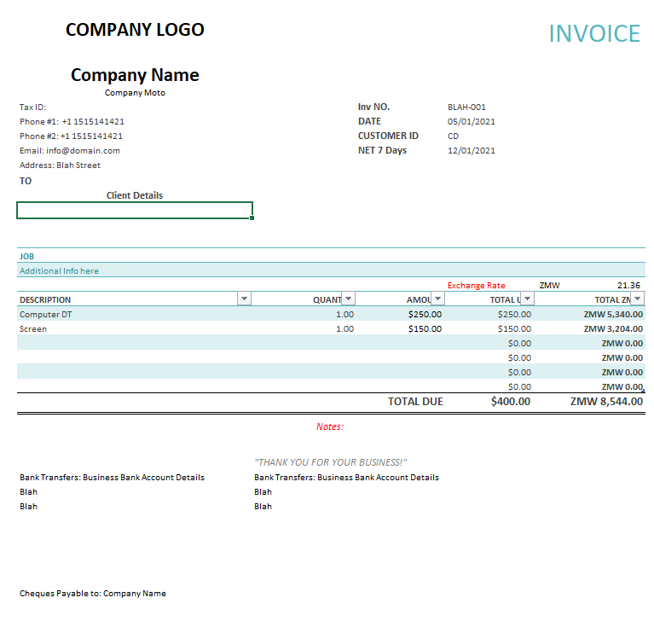The height and width of the screenshot is (644, 654).
Task: Open the Quantity column filter dropdown
Action: (x=348, y=299)
